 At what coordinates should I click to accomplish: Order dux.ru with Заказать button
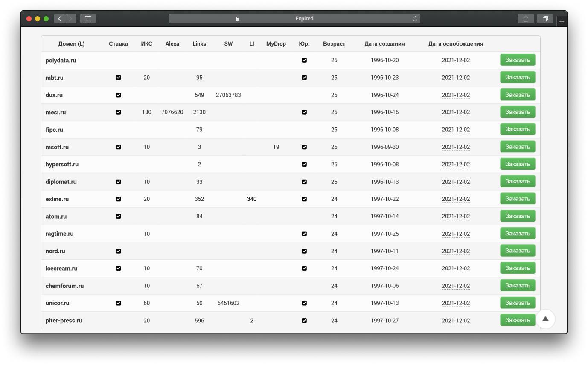click(518, 95)
